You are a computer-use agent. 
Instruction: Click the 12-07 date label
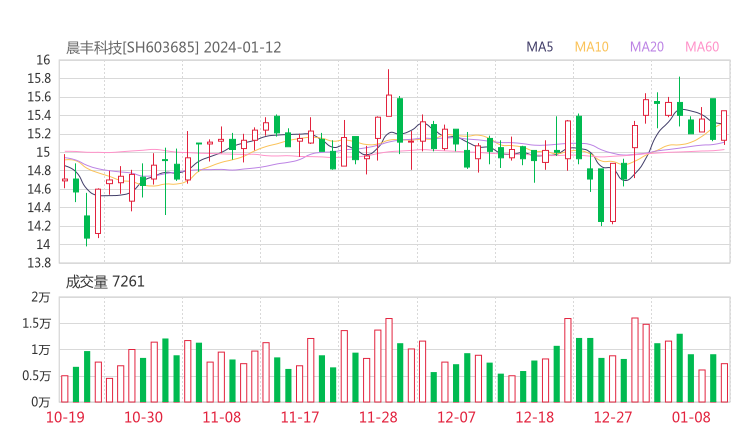456,417
